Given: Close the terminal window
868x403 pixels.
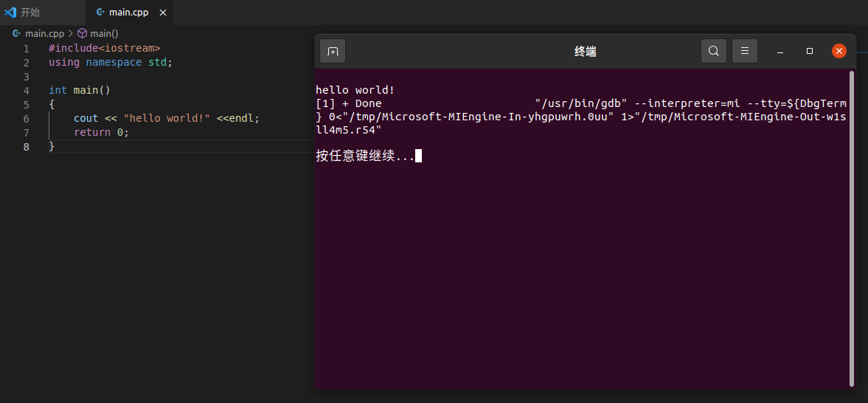Looking at the screenshot, I should coord(839,52).
